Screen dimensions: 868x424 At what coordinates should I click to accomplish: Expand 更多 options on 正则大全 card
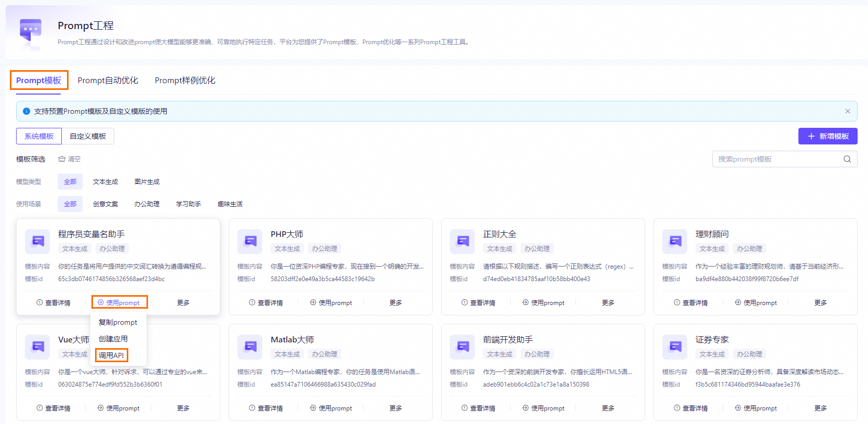coord(608,302)
